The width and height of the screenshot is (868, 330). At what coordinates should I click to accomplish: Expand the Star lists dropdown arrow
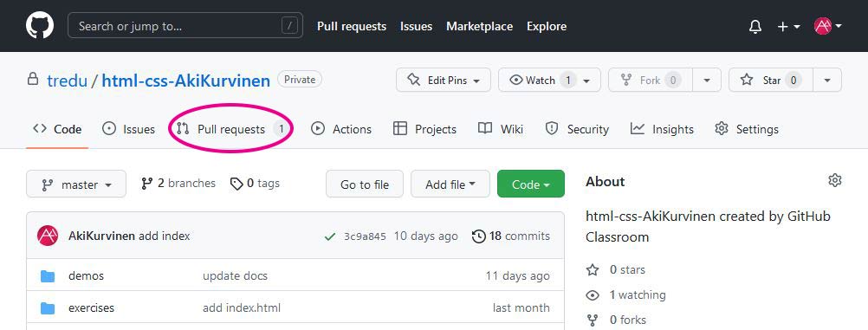click(x=827, y=80)
